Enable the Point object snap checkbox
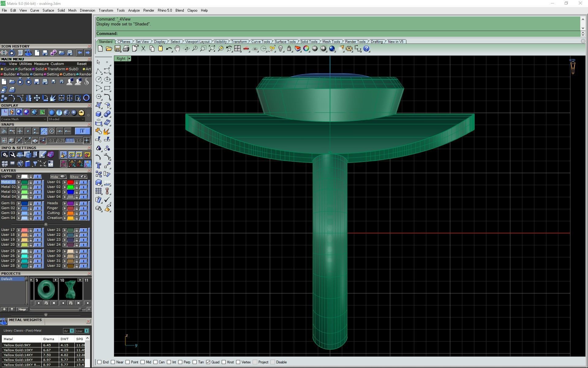 pos(127,362)
